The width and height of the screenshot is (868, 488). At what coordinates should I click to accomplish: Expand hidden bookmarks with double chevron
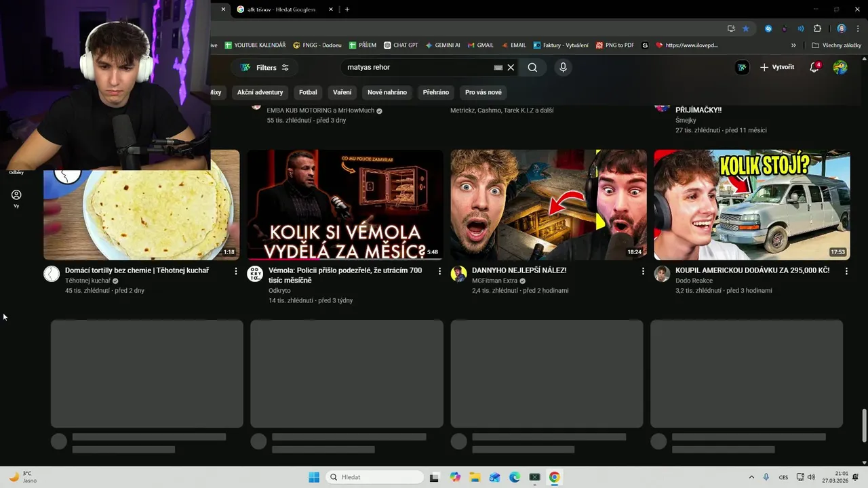click(x=793, y=45)
